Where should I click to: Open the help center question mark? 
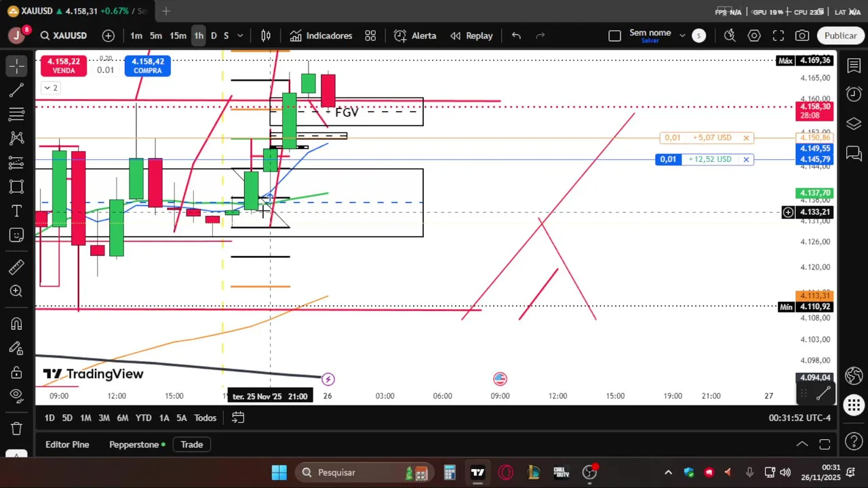(x=854, y=442)
